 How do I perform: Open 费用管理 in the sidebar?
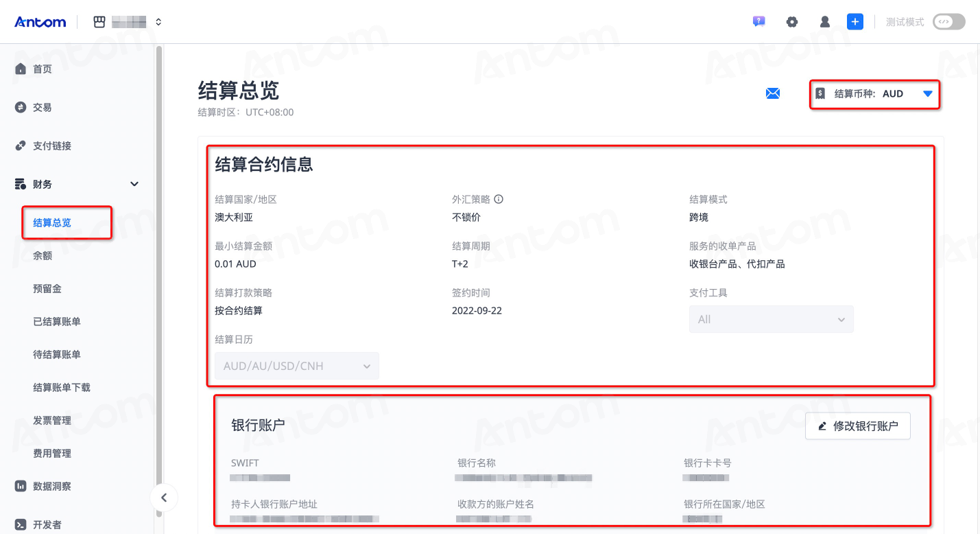point(52,453)
